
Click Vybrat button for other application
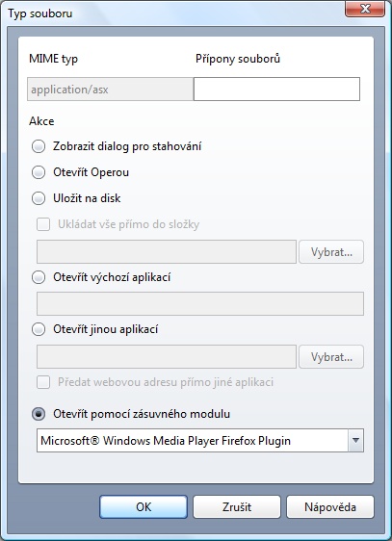coord(331,357)
